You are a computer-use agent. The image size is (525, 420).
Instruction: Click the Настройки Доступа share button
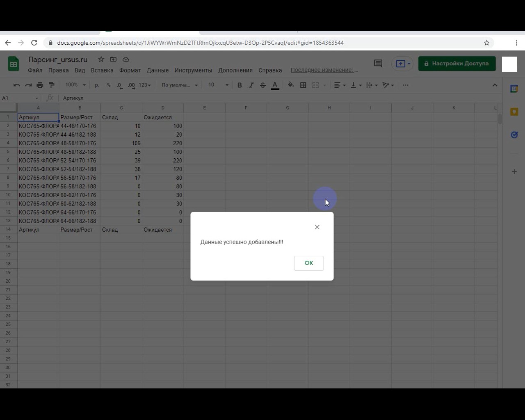[x=457, y=64]
